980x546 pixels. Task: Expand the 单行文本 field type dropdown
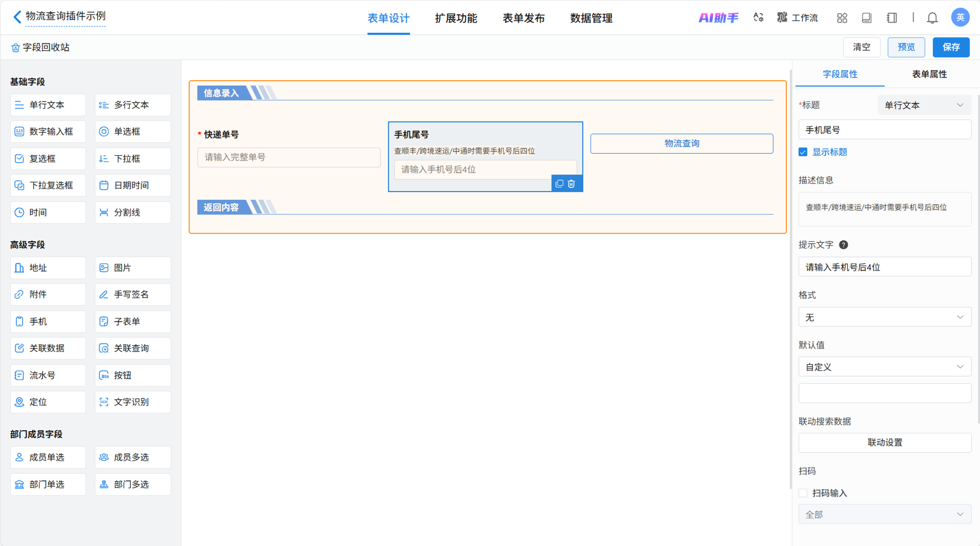point(924,105)
